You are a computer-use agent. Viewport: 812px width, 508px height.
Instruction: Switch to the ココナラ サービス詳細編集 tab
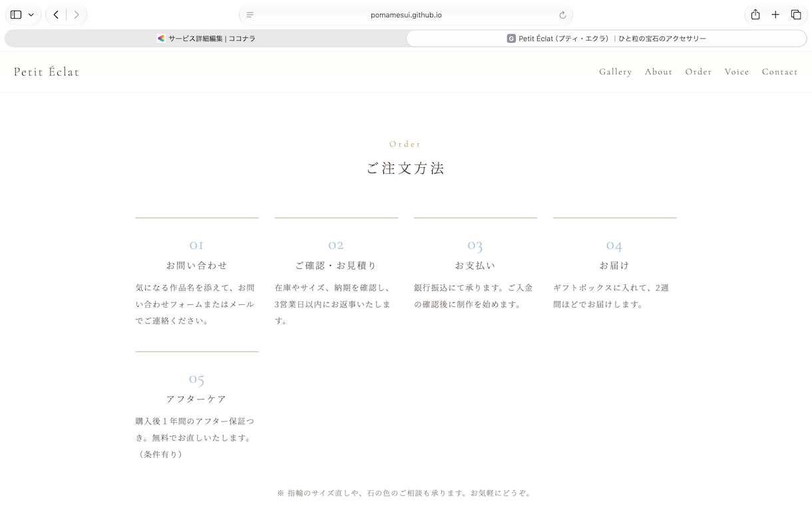[x=206, y=39]
